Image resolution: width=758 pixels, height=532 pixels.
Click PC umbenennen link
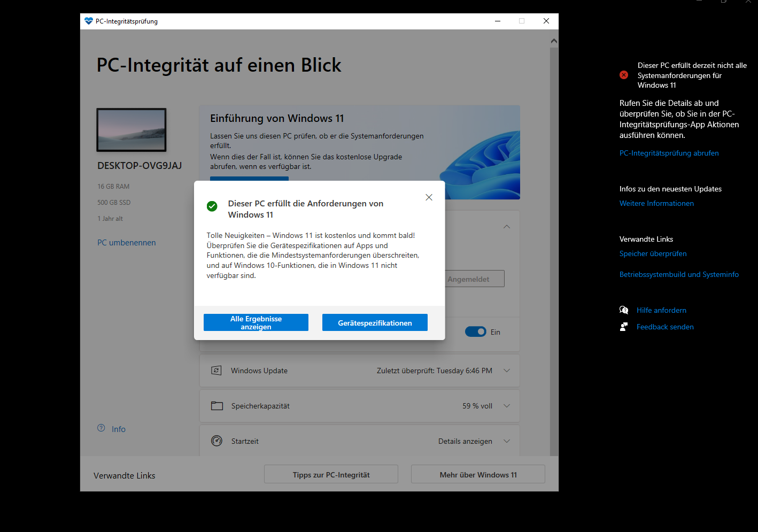127,243
